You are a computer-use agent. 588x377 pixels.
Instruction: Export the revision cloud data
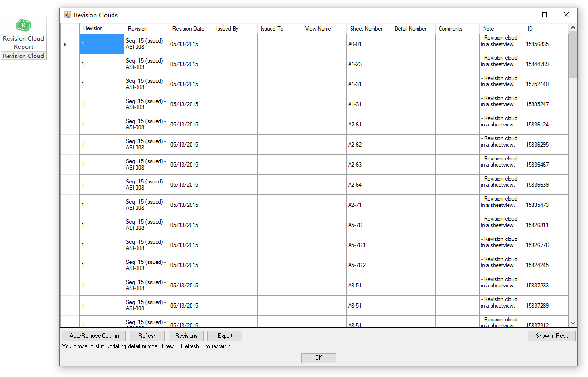225,336
